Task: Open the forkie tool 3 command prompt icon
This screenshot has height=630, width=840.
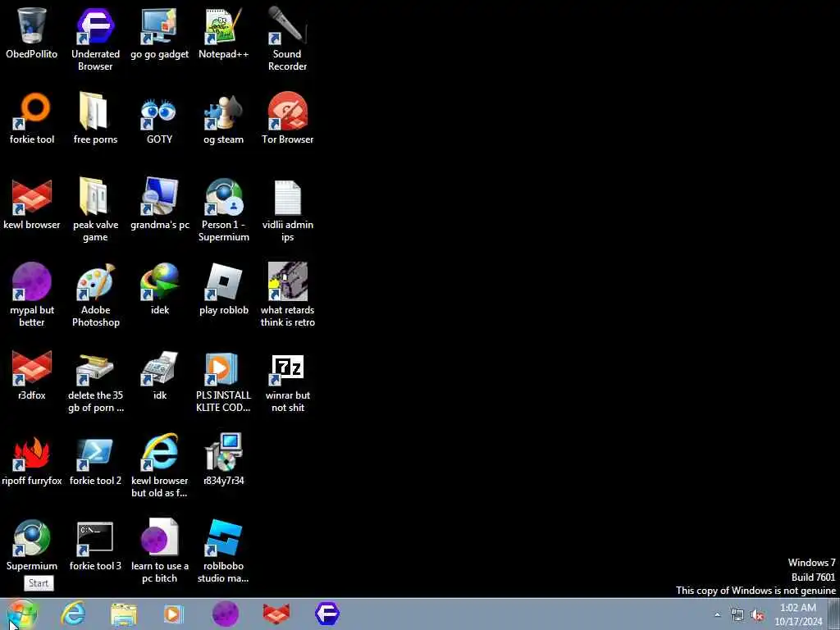Action: 95,545
